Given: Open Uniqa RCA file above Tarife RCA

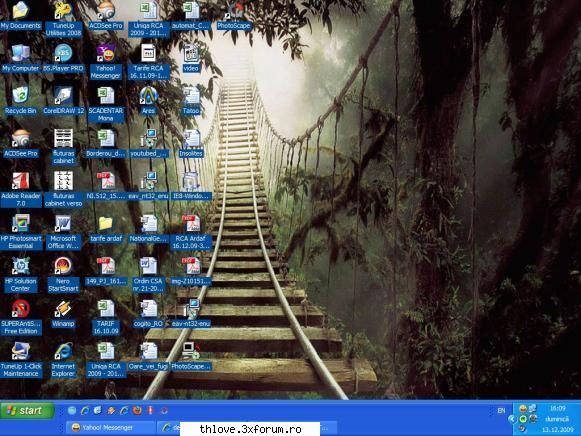Looking at the screenshot, I should pyautogui.click(x=149, y=19).
